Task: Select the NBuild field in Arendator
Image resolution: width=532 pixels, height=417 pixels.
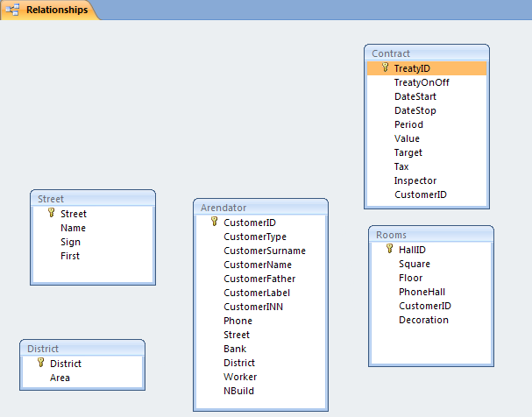Action: coord(239,391)
